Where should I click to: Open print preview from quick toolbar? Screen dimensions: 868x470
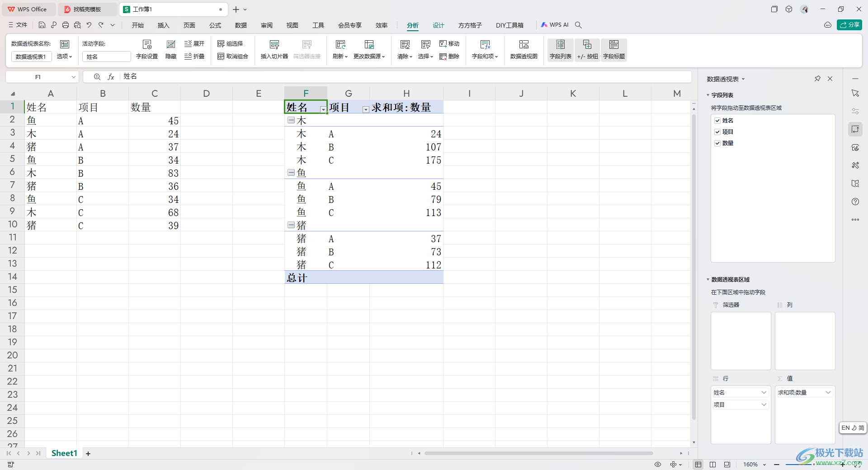click(x=77, y=25)
